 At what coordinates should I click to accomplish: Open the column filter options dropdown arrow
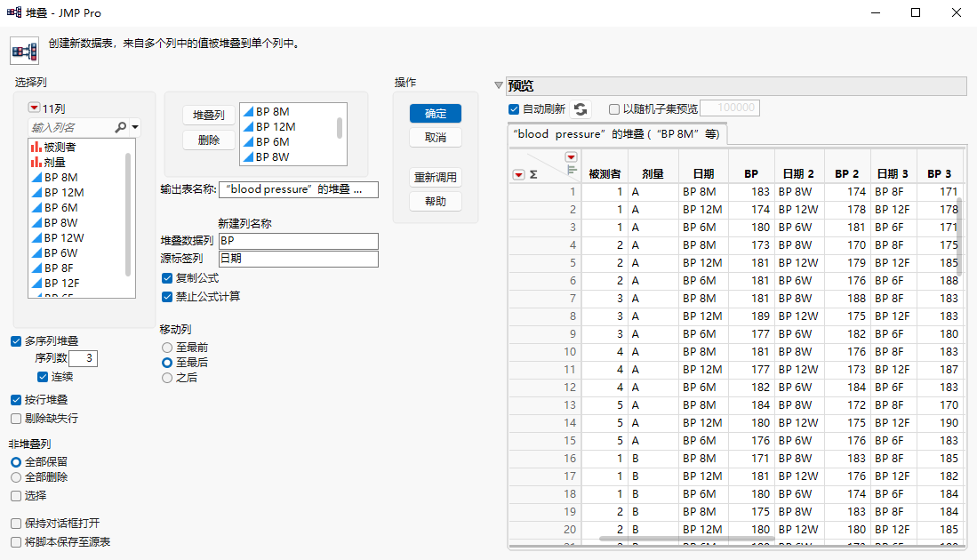134,127
